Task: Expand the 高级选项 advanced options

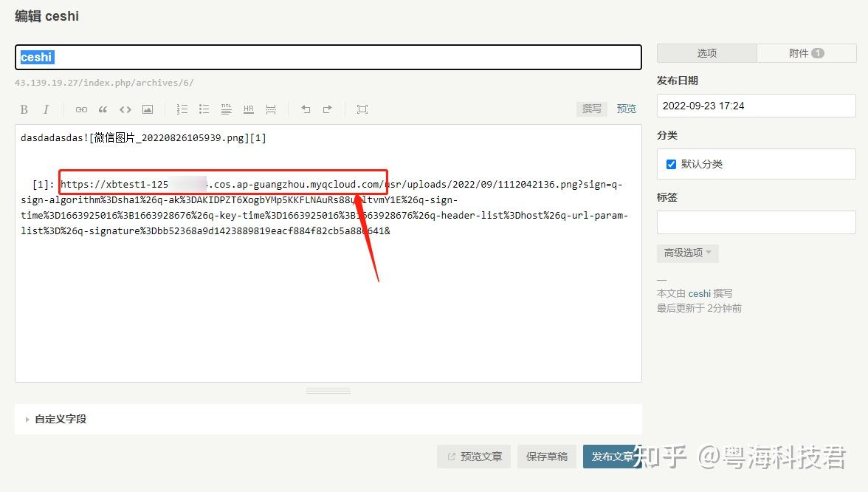Action: tap(688, 253)
